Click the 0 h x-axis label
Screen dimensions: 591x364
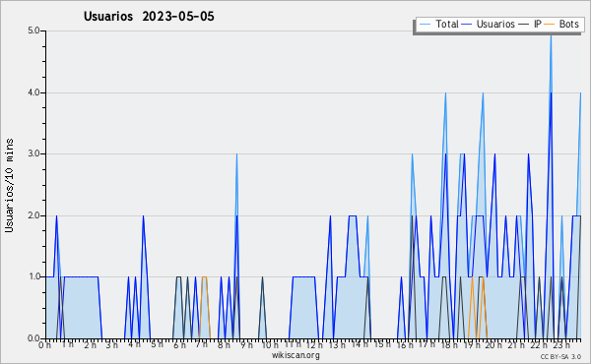[x=44, y=345]
